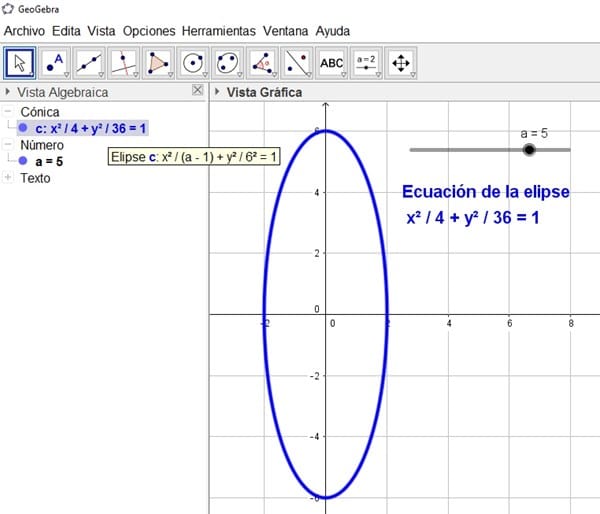Click the Vista Algebraica panel title
600x514 pixels.
click(62, 92)
